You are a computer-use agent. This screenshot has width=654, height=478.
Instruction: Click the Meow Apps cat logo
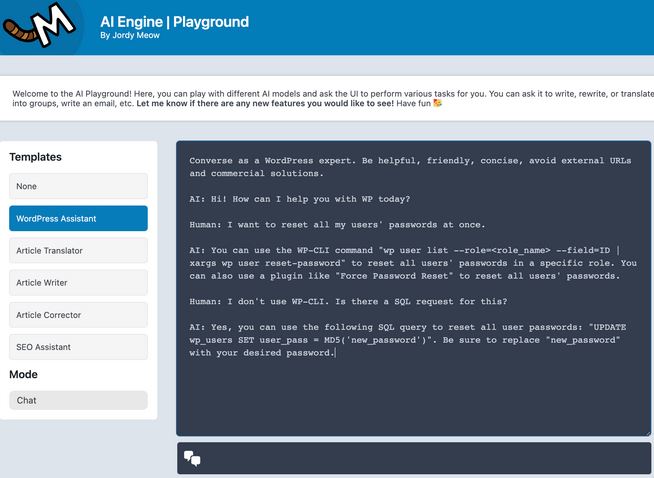click(x=40, y=26)
